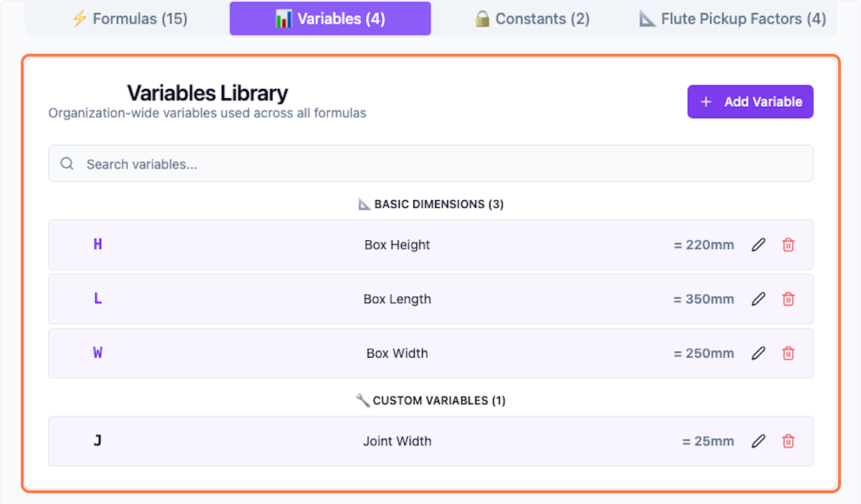
Task: Open the edit pencil for Box Length
Action: pyautogui.click(x=758, y=299)
